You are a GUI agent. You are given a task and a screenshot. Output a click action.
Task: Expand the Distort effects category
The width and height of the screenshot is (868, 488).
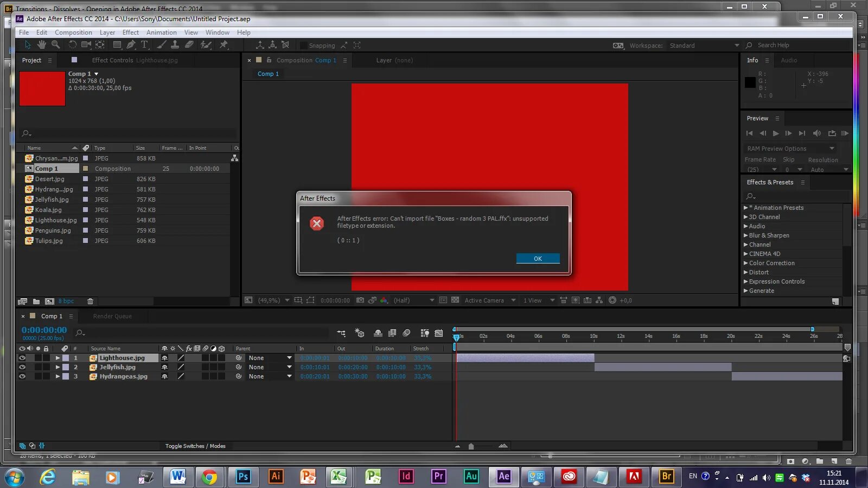point(746,272)
